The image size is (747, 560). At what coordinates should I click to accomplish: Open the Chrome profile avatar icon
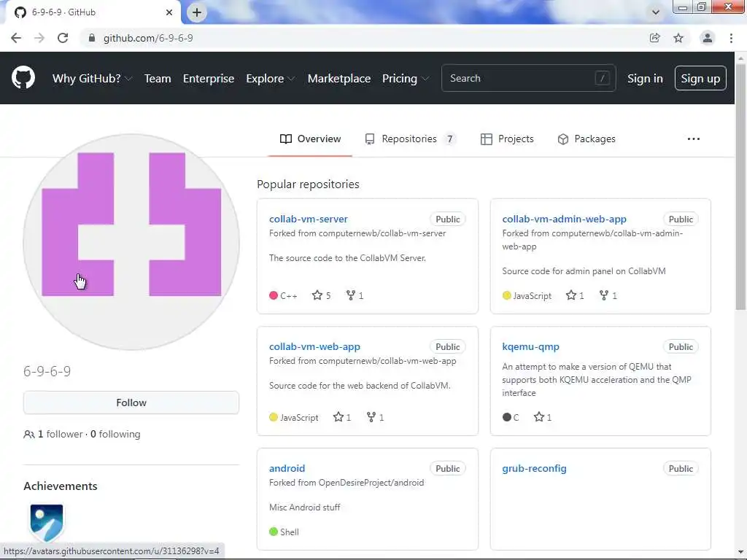[708, 38]
